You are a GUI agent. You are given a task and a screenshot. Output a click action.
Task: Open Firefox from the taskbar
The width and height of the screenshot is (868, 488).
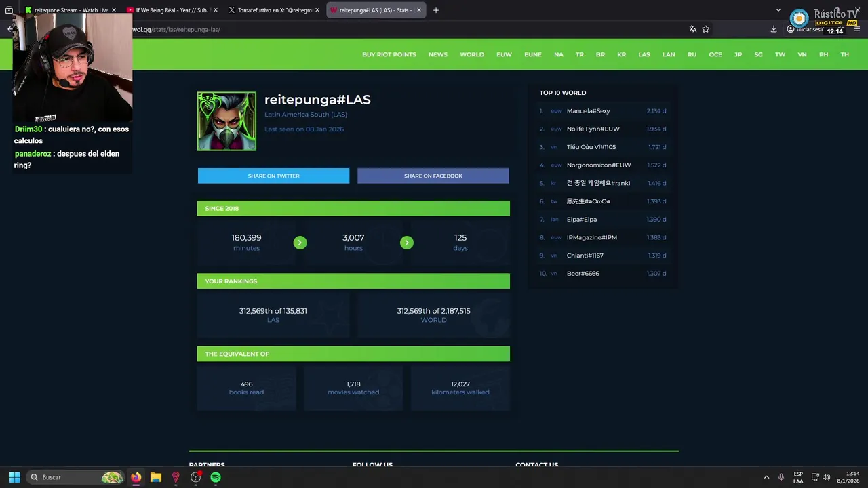(x=136, y=477)
